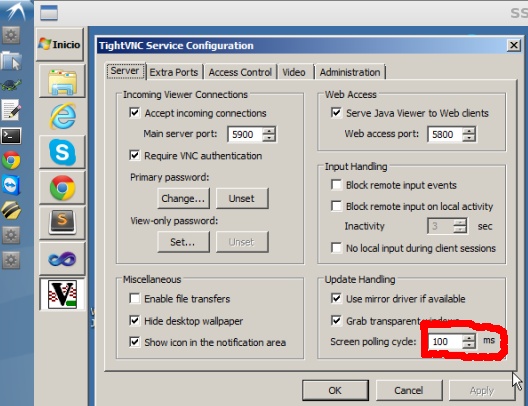
Task: Open the folder with cursor launcher icon
Action: pos(11,61)
